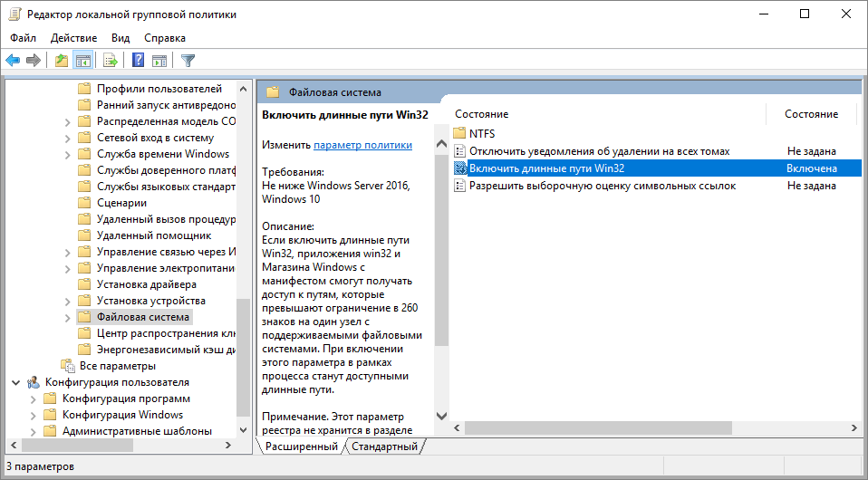Click the folder icon of 'Сценарии'
The image size is (868, 480).
pyautogui.click(x=84, y=203)
